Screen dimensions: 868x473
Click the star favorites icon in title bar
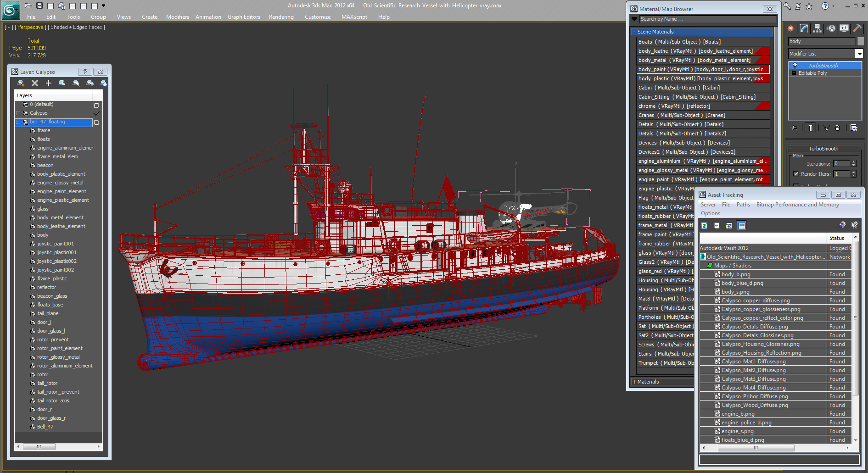point(809,6)
